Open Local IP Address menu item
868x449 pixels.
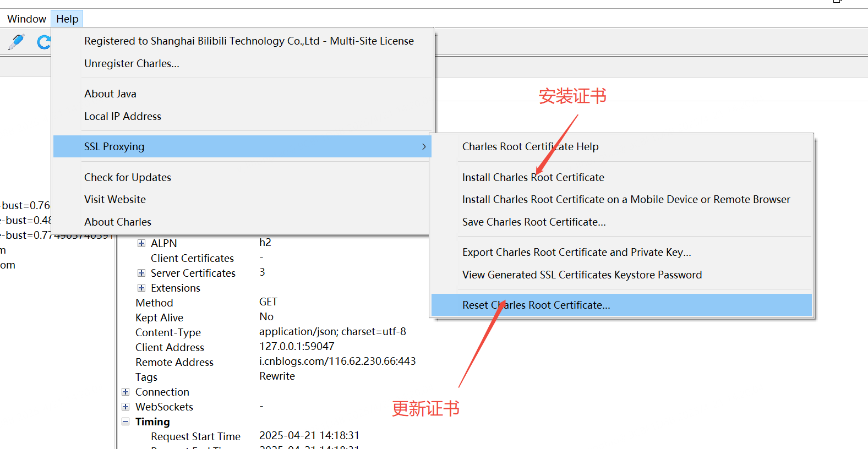tap(123, 116)
